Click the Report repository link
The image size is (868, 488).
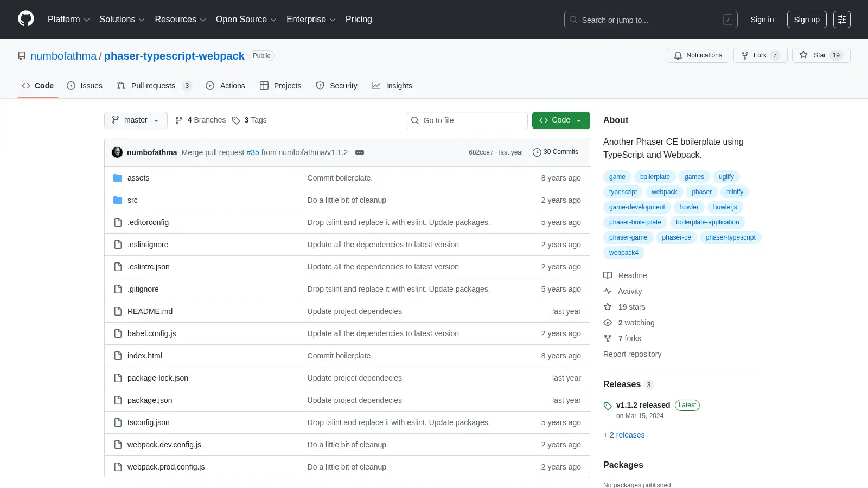[632, 354]
